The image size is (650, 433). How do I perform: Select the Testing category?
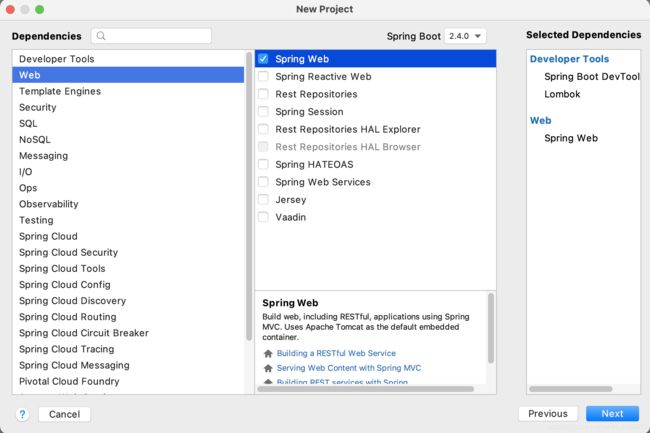pyautogui.click(x=128, y=220)
